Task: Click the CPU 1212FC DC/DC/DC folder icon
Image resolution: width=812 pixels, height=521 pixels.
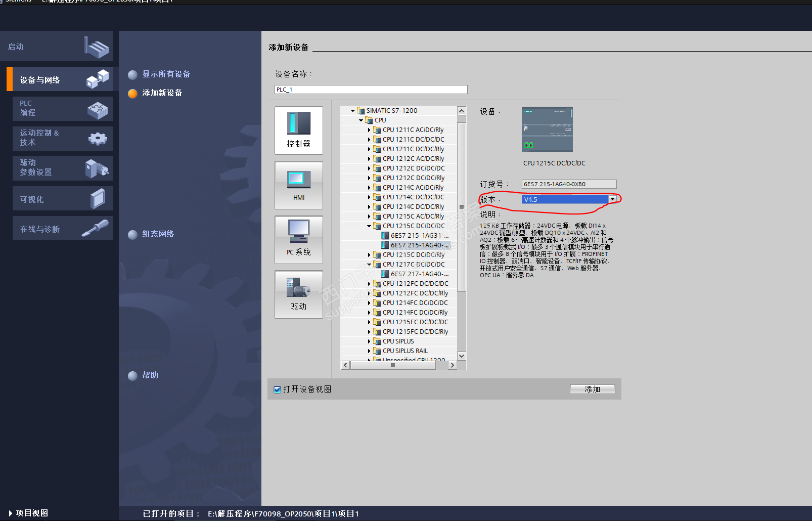Action: (x=377, y=283)
